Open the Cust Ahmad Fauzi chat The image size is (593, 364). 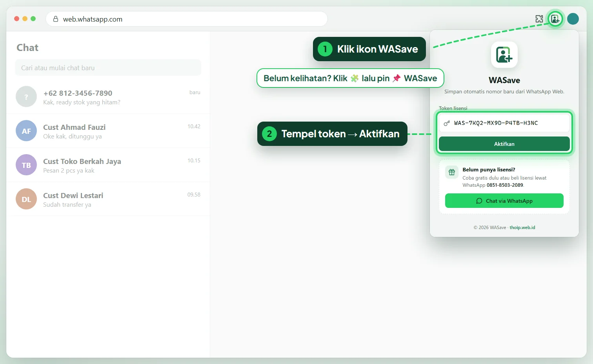[x=108, y=131]
